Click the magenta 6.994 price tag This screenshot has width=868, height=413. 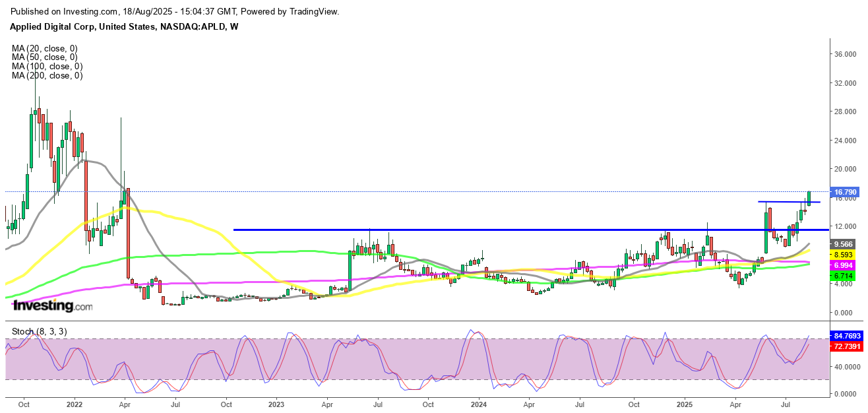pyautogui.click(x=845, y=264)
